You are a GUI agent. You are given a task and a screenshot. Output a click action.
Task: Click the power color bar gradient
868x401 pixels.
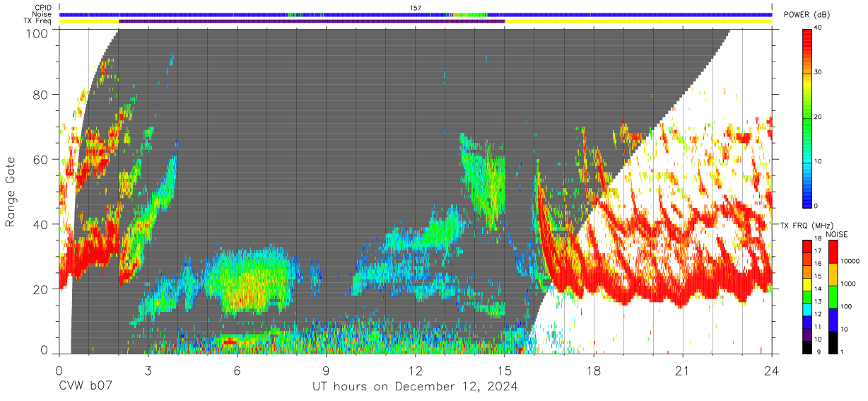coord(807,117)
